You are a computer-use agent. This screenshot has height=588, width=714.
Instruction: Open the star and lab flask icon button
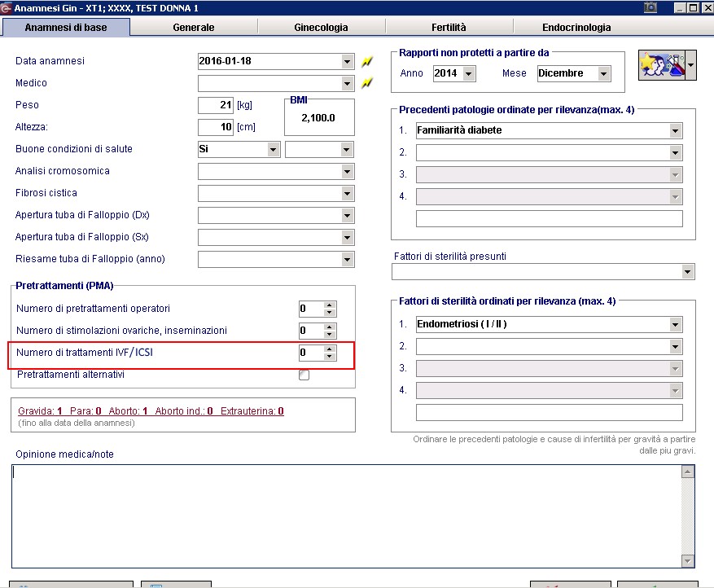coord(662,65)
